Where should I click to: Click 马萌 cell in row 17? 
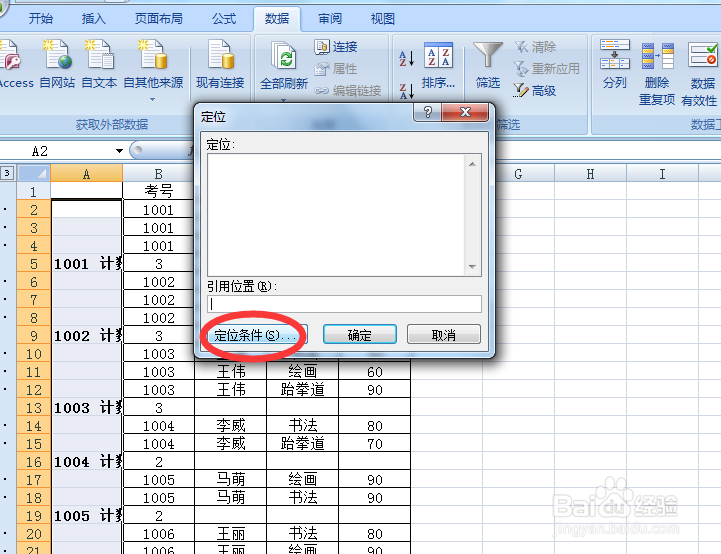point(231,480)
